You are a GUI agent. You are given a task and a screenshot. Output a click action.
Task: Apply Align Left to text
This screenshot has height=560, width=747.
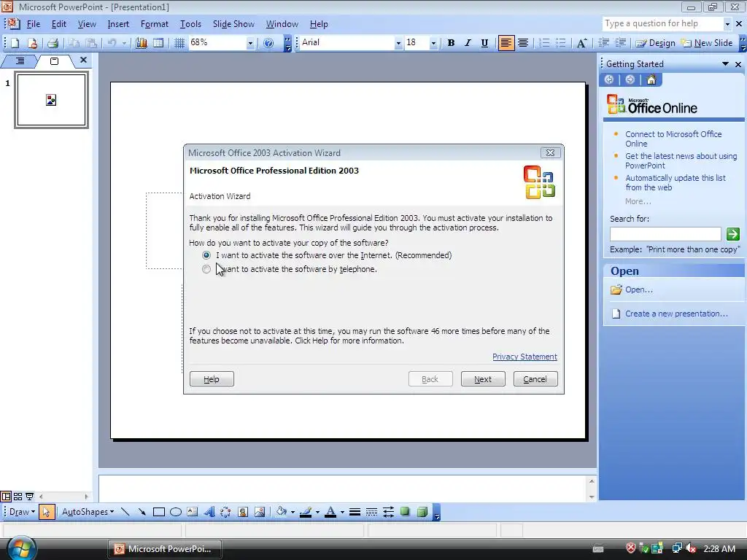point(506,43)
